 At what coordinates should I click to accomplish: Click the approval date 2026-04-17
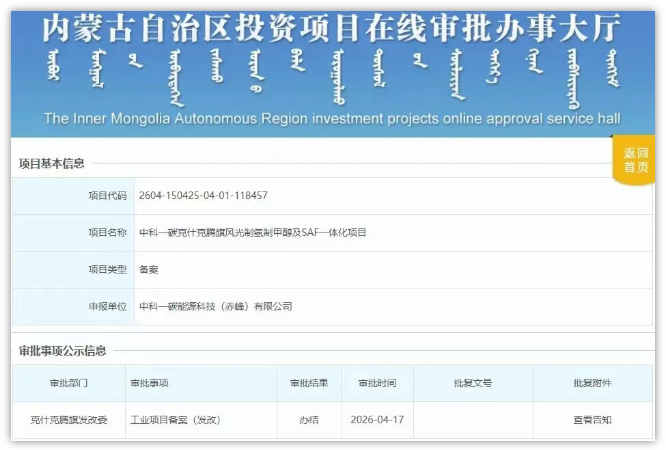(376, 420)
